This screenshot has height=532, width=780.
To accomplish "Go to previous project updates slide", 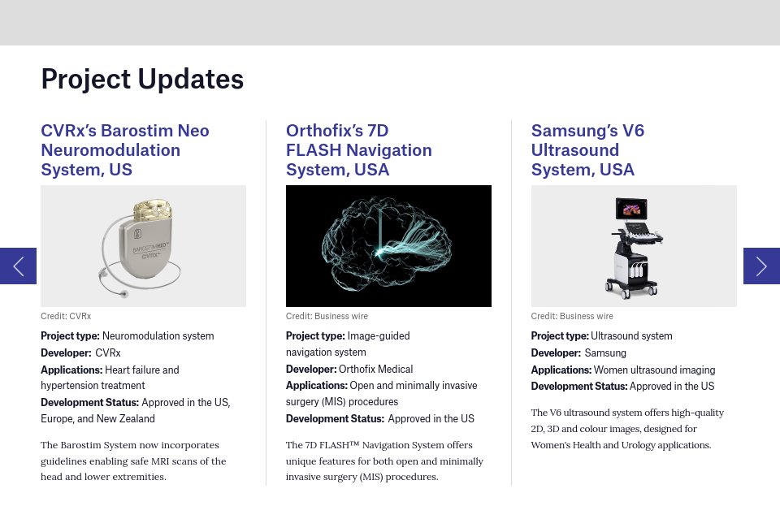I will (18, 266).
